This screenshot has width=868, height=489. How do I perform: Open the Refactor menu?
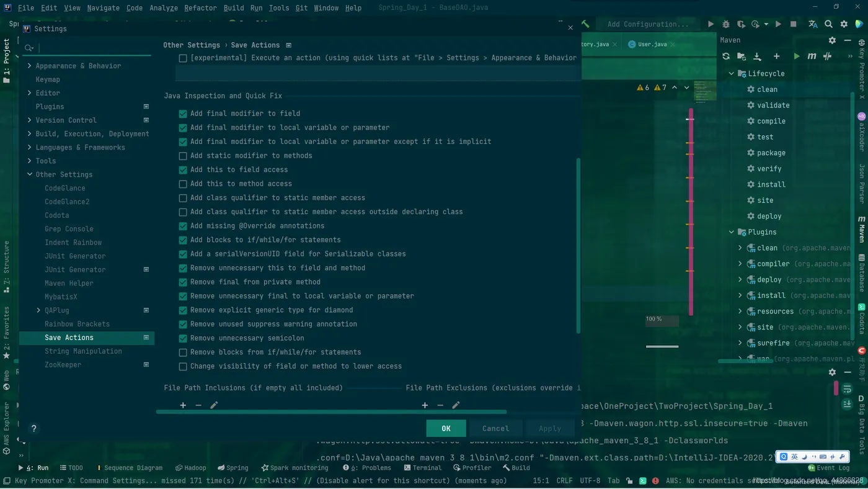tap(200, 8)
